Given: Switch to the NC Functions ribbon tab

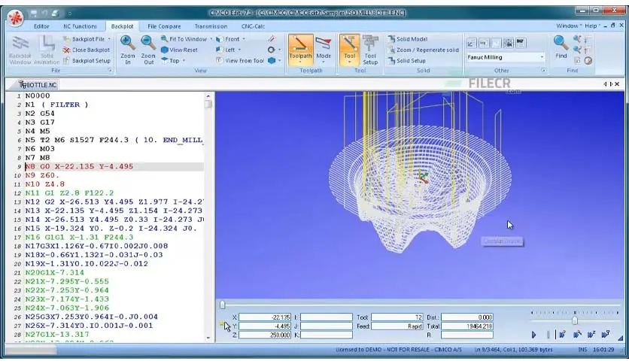Looking at the screenshot, I should click(79, 26).
